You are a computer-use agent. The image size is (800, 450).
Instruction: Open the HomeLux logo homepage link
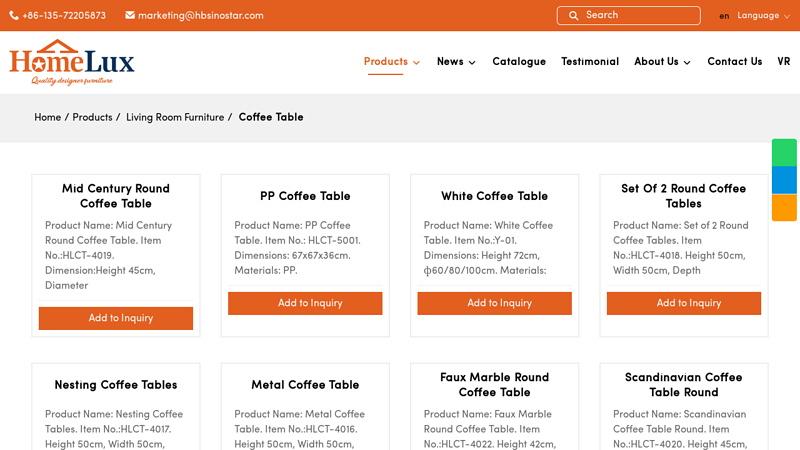(72, 62)
